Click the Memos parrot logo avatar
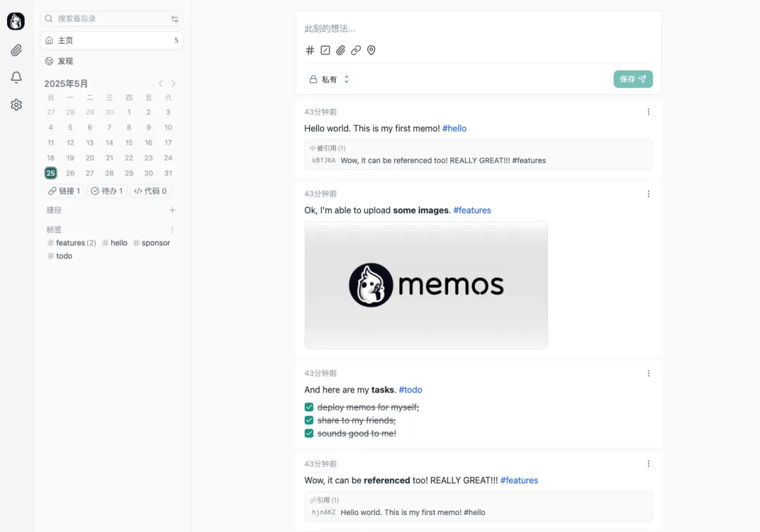 pos(16,21)
